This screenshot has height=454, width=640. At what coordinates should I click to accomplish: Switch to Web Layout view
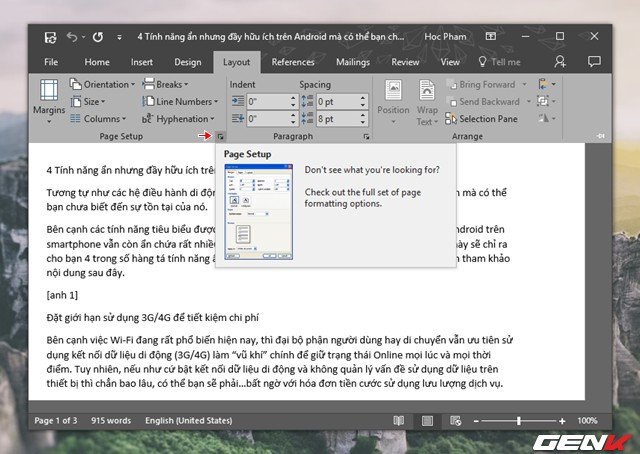coord(457,421)
